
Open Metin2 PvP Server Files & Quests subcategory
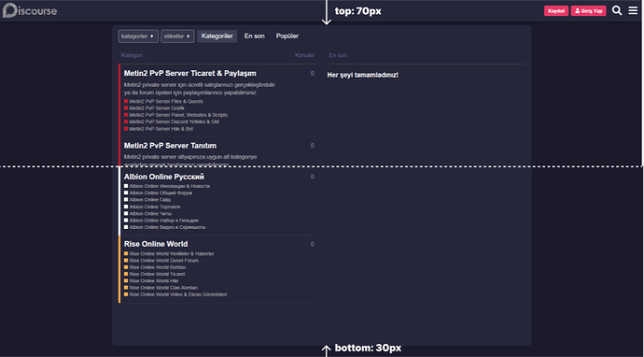[166, 101]
